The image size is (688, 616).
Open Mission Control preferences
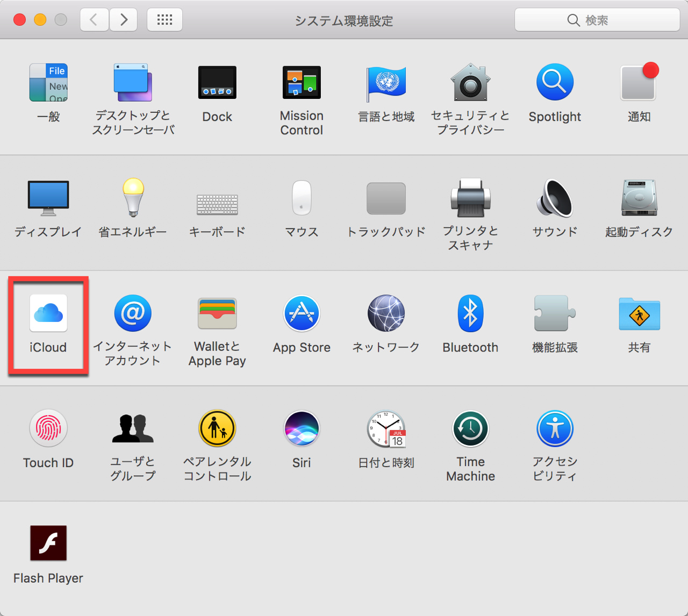(302, 82)
